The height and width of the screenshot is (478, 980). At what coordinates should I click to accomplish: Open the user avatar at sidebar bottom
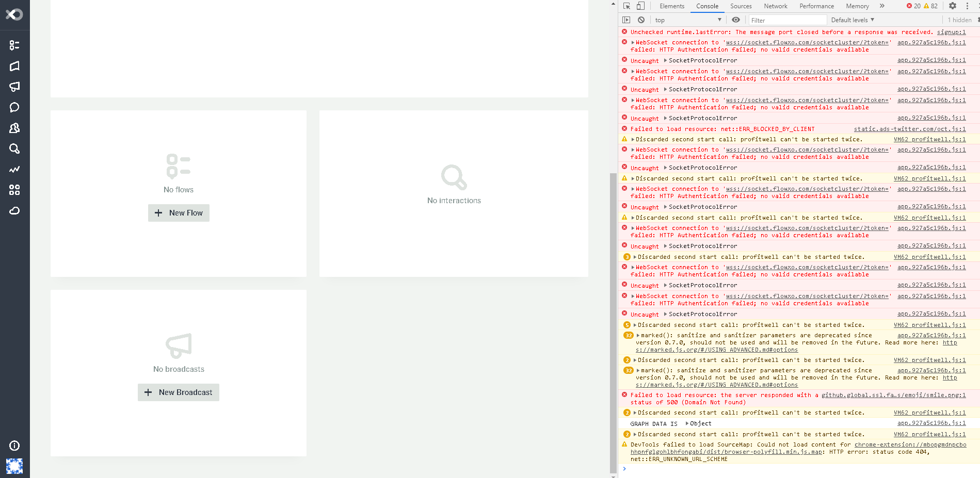[x=14, y=466]
